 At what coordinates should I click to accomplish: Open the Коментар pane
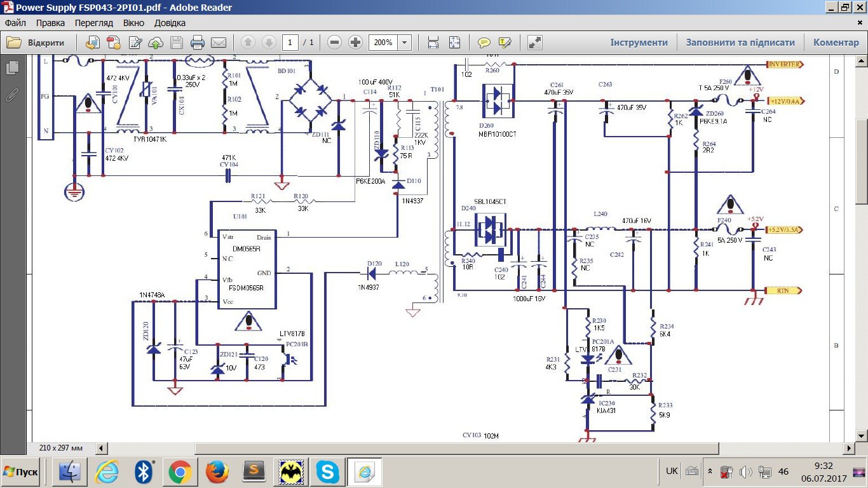click(836, 43)
